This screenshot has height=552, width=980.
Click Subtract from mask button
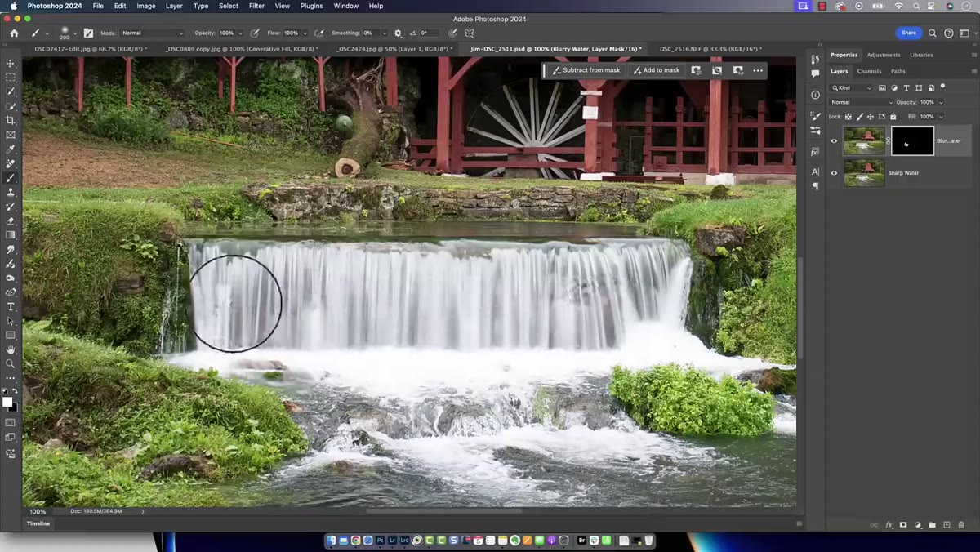pyautogui.click(x=586, y=70)
